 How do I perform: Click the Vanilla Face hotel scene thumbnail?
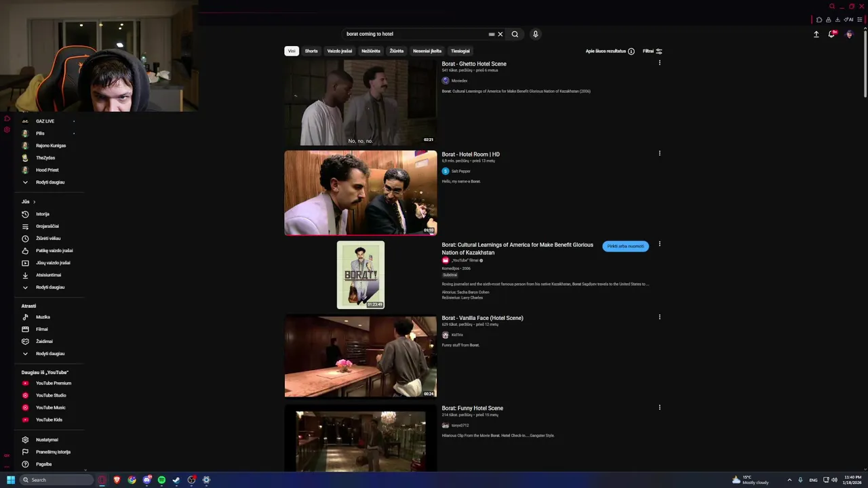(361, 357)
